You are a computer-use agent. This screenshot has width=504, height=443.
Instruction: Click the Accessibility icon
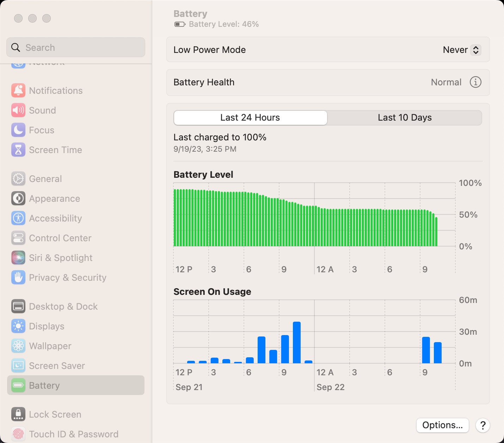(18, 218)
